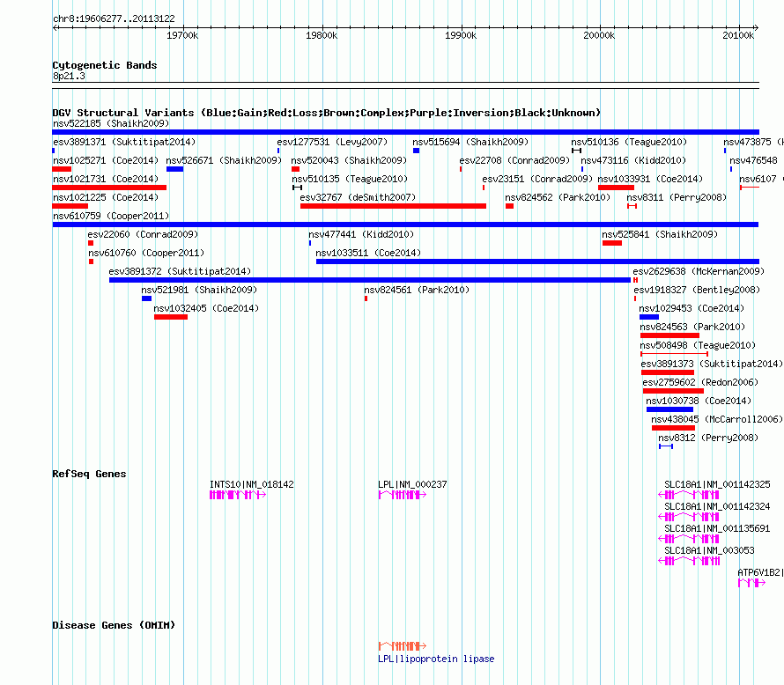Click nsv521981 (Shaikh2009) label

(199, 290)
